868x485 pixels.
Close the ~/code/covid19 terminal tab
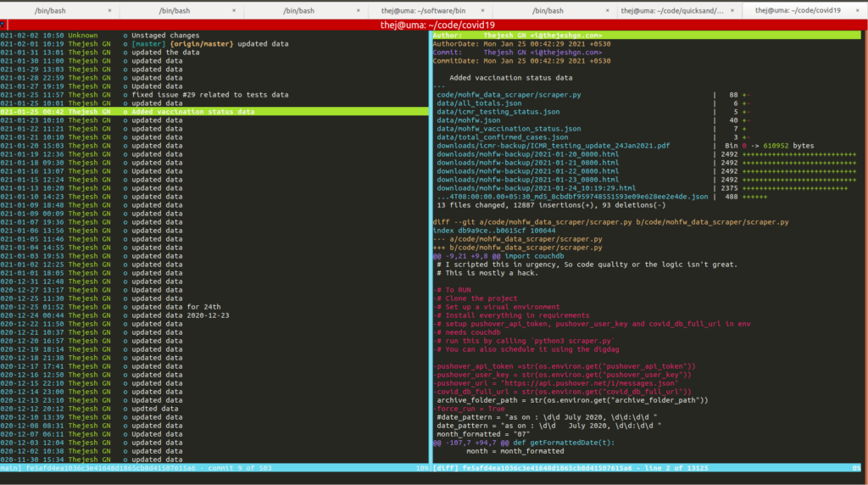pos(858,10)
